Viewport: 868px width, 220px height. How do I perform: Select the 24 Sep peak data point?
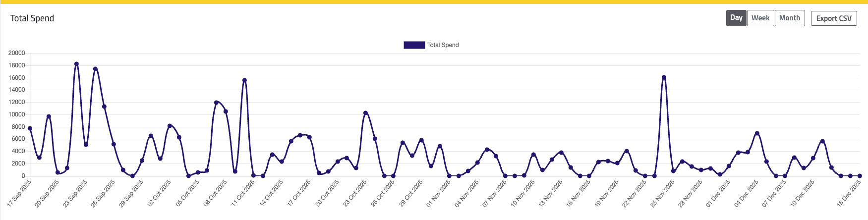[x=95, y=69]
